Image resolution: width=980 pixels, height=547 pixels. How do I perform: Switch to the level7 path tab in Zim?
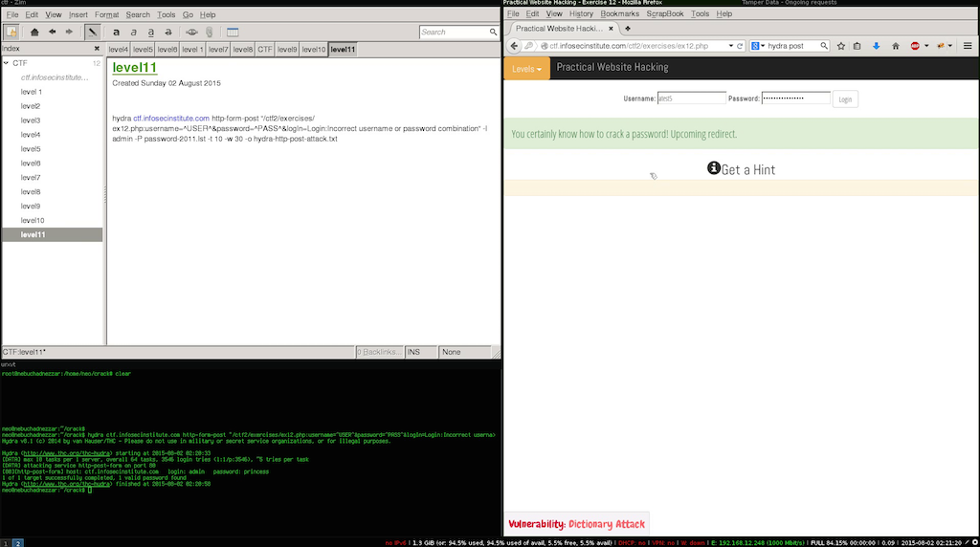pyautogui.click(x=218, y=50)
